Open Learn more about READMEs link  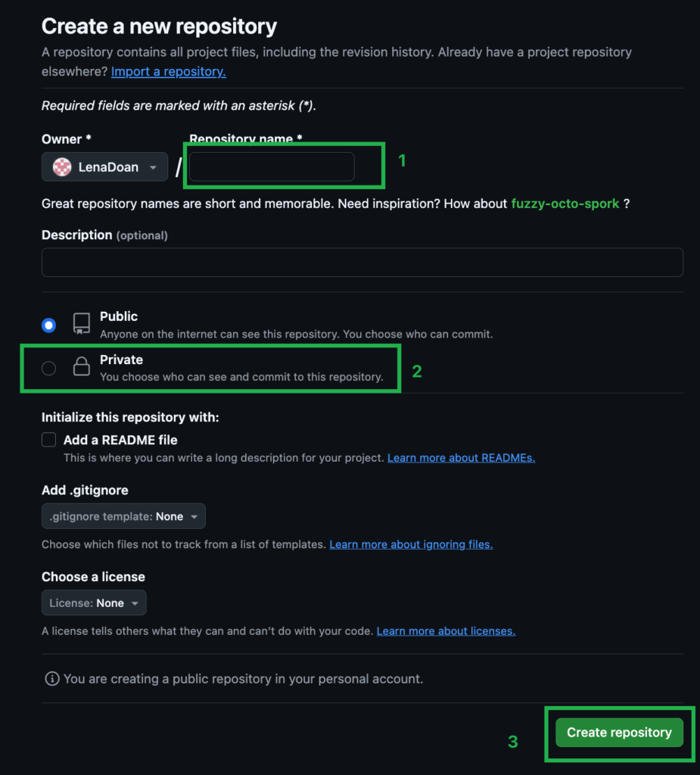click(x=461, y=458)
